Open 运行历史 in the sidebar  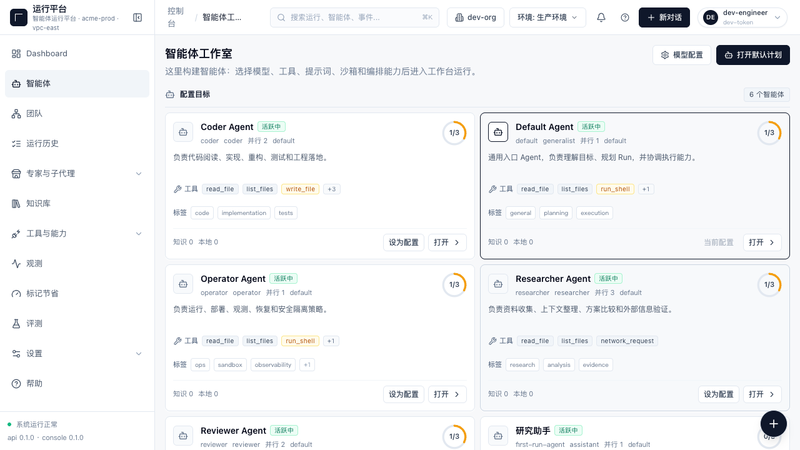[77, 143]
